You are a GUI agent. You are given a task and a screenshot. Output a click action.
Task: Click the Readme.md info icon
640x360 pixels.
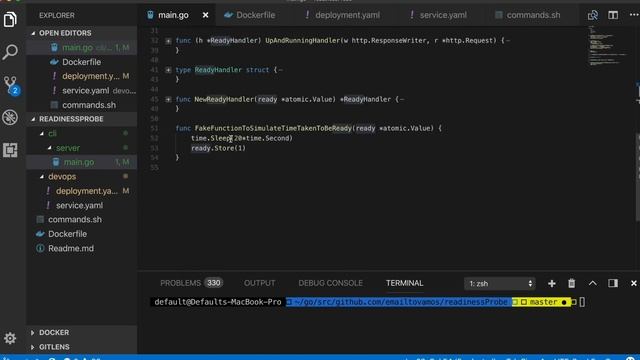click(40, 248)
